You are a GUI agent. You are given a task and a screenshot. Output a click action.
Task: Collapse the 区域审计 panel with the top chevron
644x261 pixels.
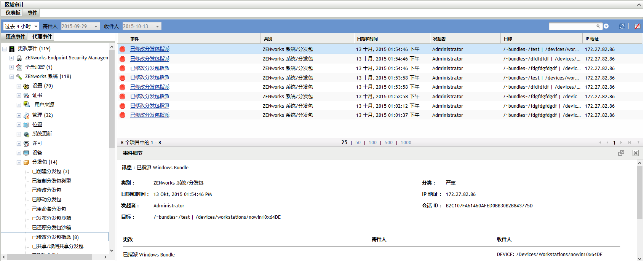639,5
